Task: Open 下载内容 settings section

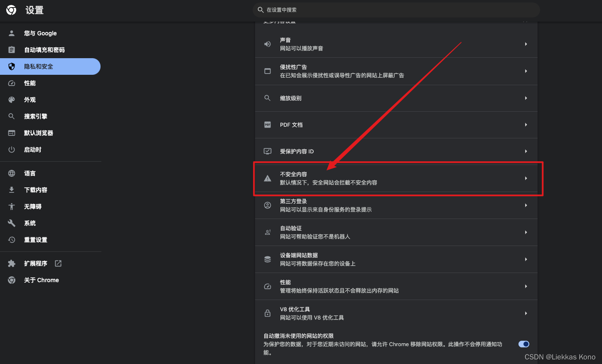Action: pos(50,190)
